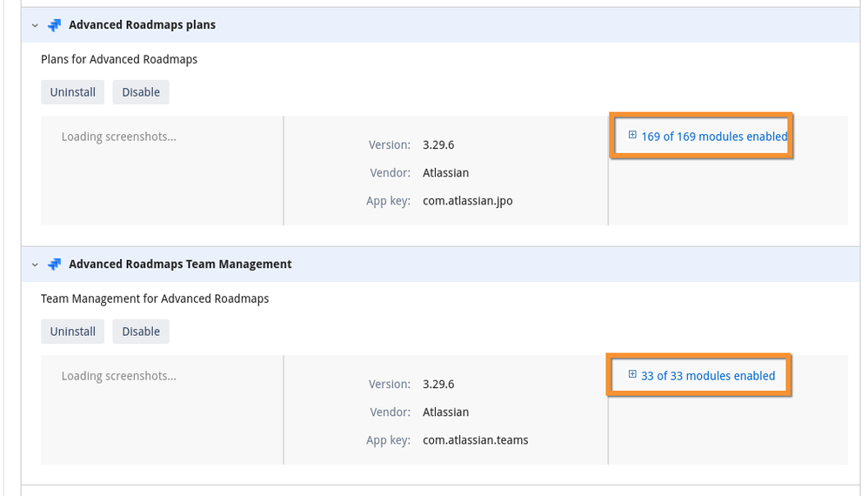Click 'Plans for Advanced Roadmaps' description text
This screenshot has height=496, width=868.
click(119, 59)
